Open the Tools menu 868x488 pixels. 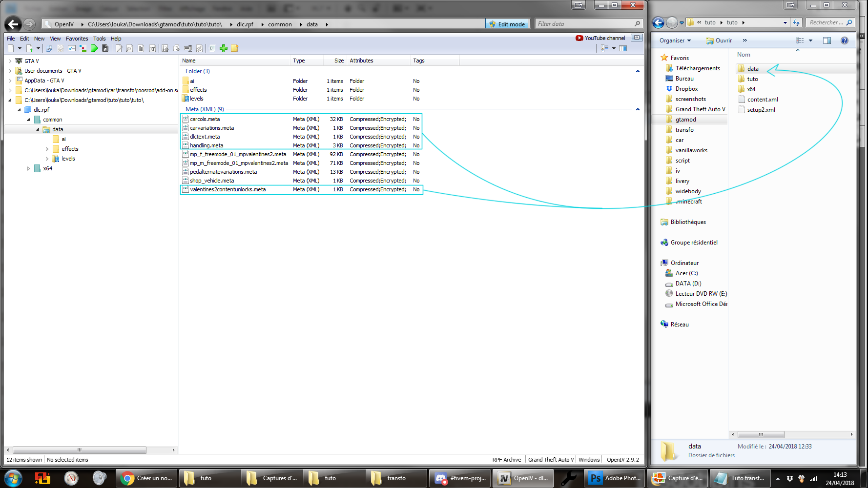[100, 39]
